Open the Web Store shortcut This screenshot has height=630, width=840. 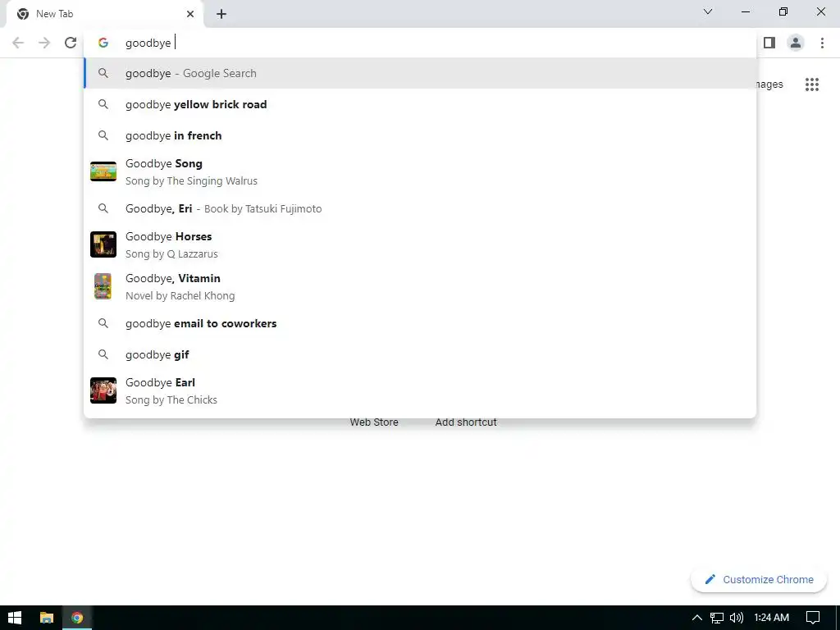point(374,422)
